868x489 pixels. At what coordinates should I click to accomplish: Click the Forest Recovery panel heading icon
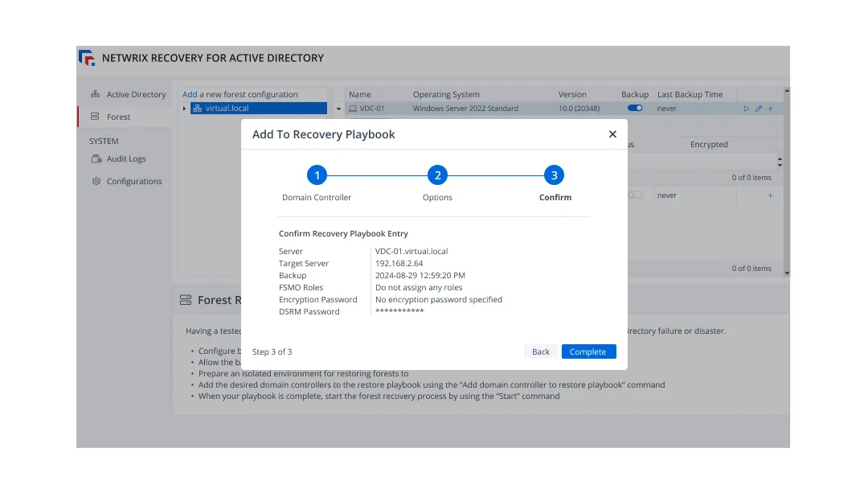[186, 300]
